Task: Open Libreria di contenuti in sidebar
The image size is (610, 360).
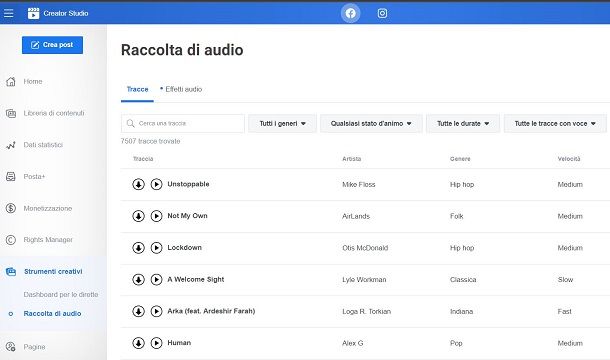Action: click(54, 113)
